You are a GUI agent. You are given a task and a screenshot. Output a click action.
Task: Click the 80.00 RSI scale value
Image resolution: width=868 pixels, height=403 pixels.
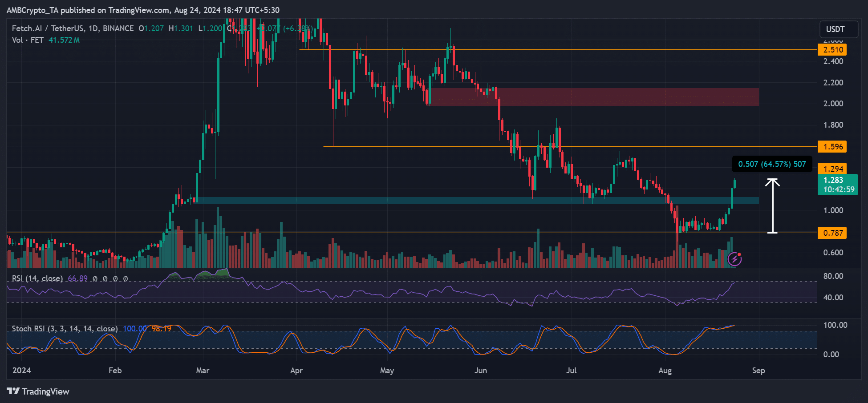coord(833,276)
